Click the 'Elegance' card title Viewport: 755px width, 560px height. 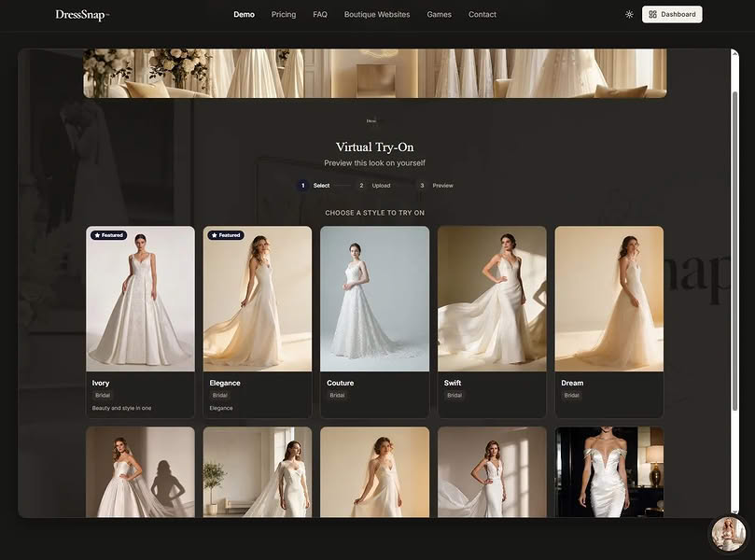225,383
